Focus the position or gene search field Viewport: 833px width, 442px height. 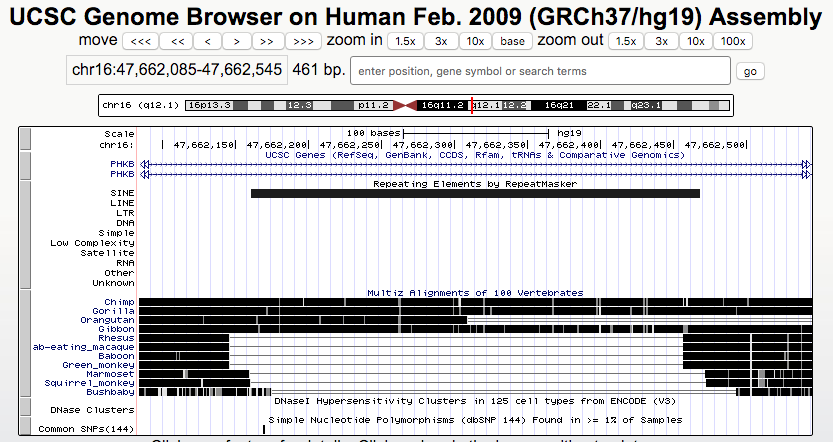540,71
